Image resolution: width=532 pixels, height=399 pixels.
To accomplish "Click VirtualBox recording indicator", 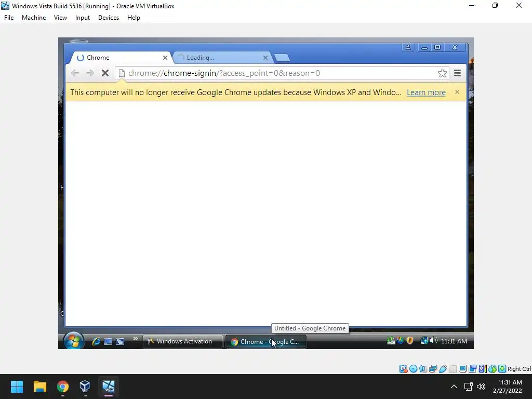I will [472, 369].
